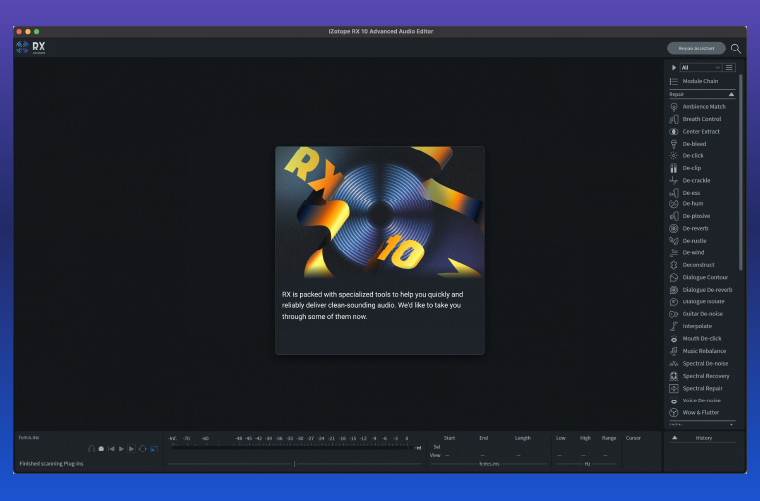Viewport: 760px width, 501px height.
Task: Open the De-hum module
Action: coord(686,204)
